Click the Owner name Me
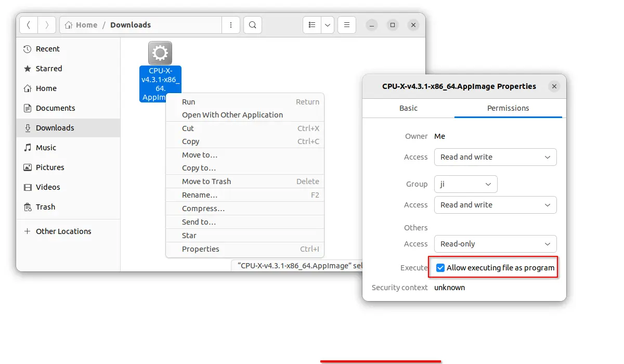The width and height of the screenshot is (624, 364). tap(440, 136)
